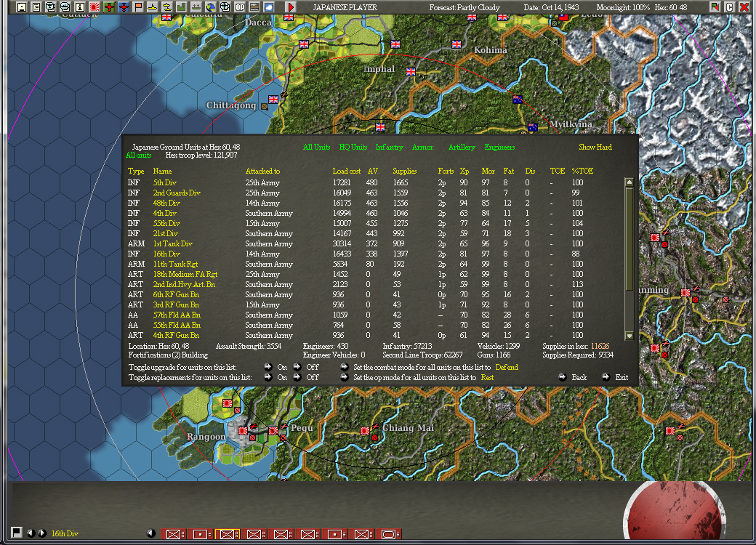Select the last armor counter in bottom strip
The image size is (756, 545).
point(389,534)
